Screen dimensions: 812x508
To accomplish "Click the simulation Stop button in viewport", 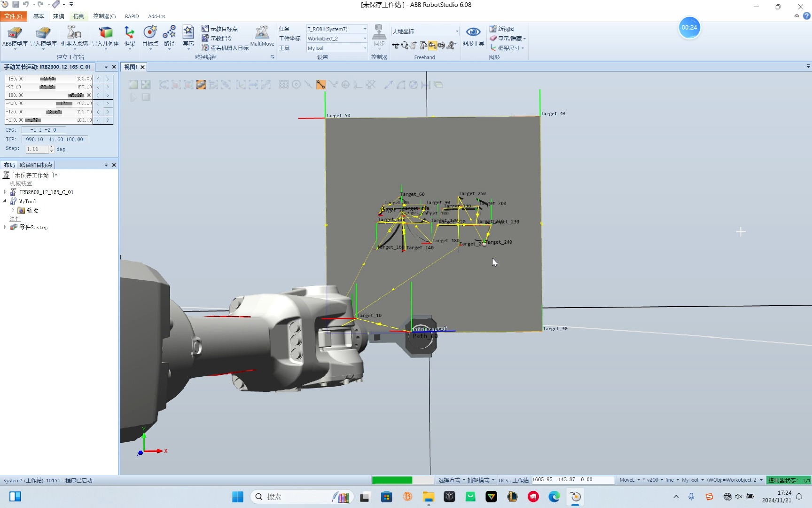I will [146, 97].
